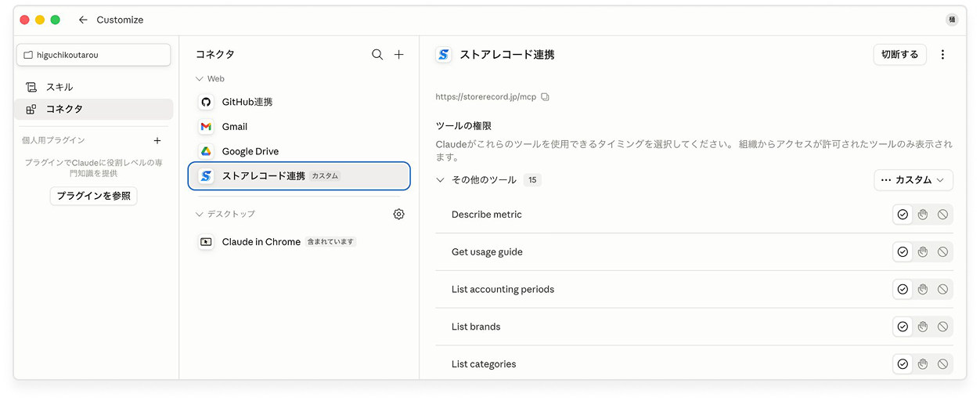Select the ストアレコード連携 connector
980x401 pixels.
[299, 176]
